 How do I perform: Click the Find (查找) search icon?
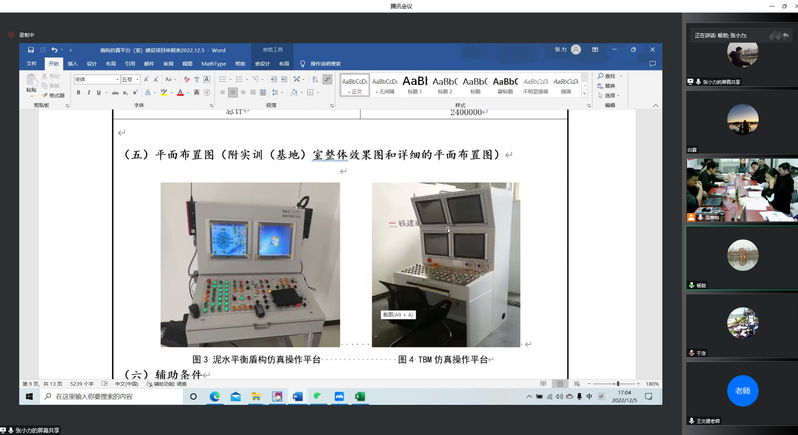[x=609, y=76]
